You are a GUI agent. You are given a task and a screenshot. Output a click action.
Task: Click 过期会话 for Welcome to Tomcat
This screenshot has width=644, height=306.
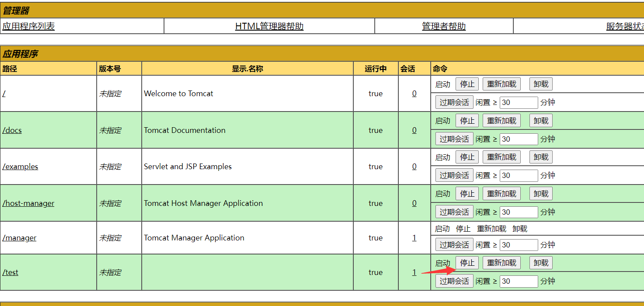pyautogui.click(x=454, y=102)
